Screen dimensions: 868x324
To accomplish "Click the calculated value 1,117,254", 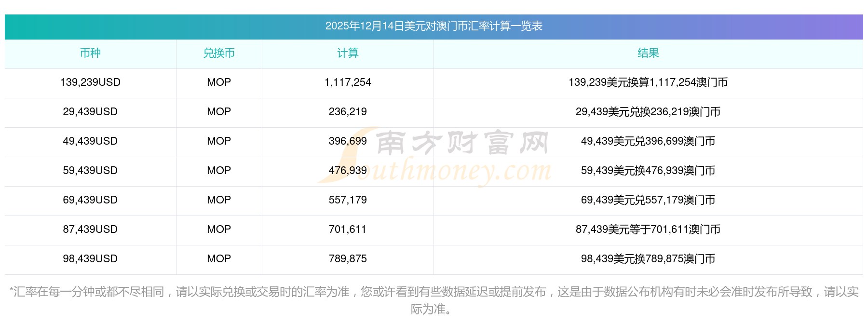I will pyautogui.click(x=348, y=82).
